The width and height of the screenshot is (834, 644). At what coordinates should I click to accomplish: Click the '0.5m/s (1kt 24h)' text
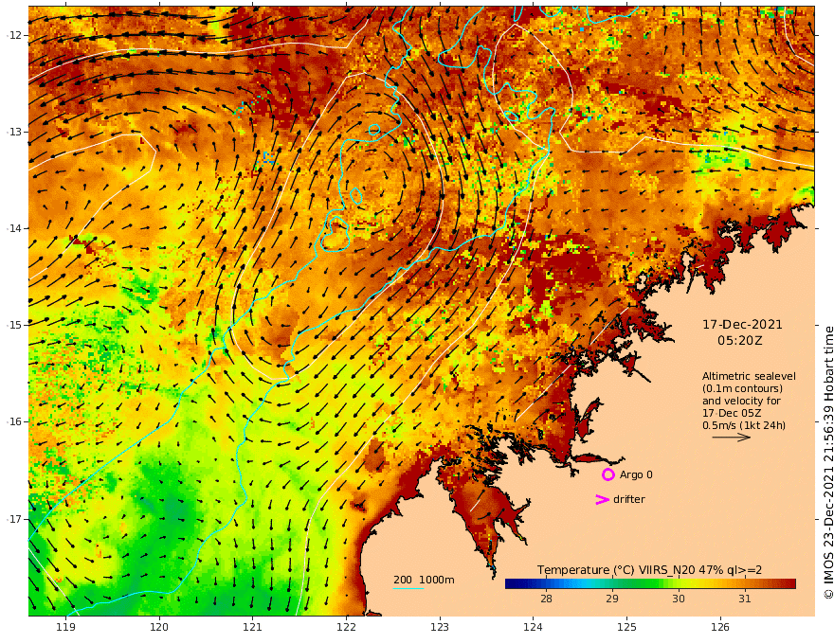click(744, 425)
